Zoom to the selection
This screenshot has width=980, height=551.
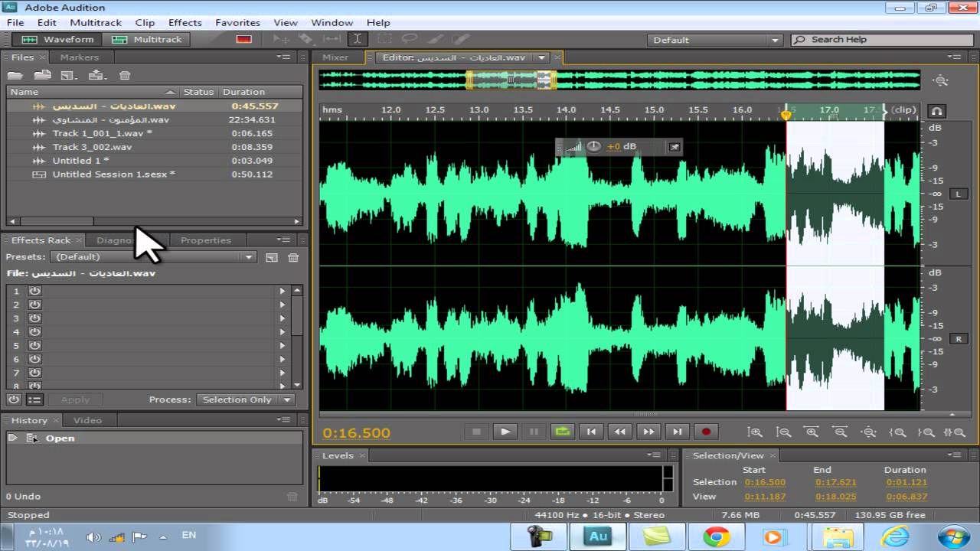point(954,432)
